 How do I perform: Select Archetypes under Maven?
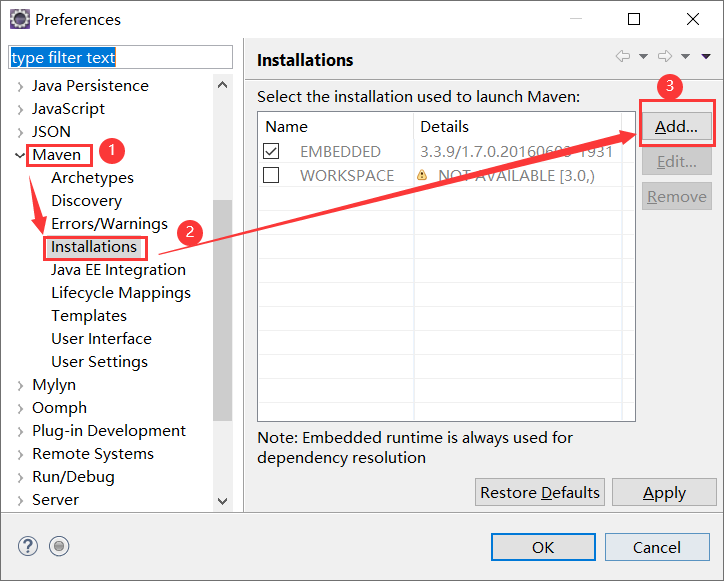click(92, 178)
